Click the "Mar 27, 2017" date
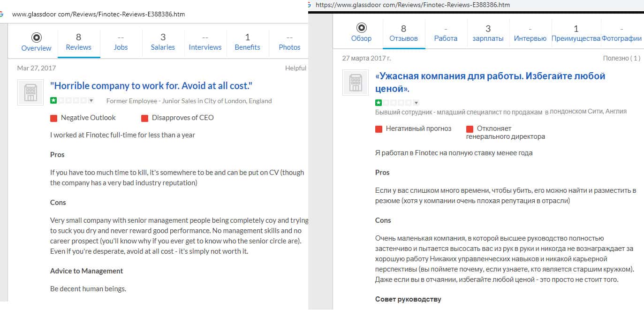This screenshot has width=644, height=310. click(37, 68)
